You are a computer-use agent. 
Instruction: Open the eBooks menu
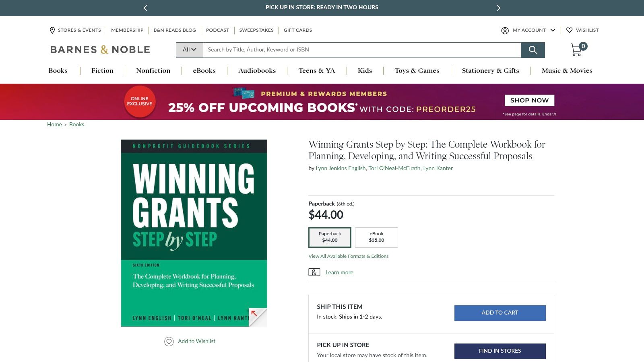204,71
